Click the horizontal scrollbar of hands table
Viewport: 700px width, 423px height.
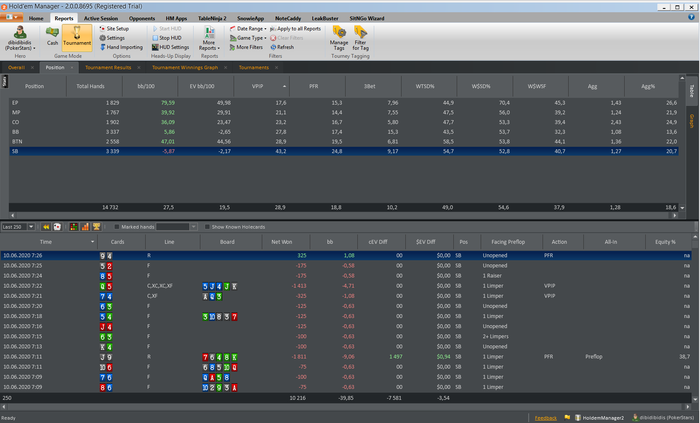pos(346,407)
